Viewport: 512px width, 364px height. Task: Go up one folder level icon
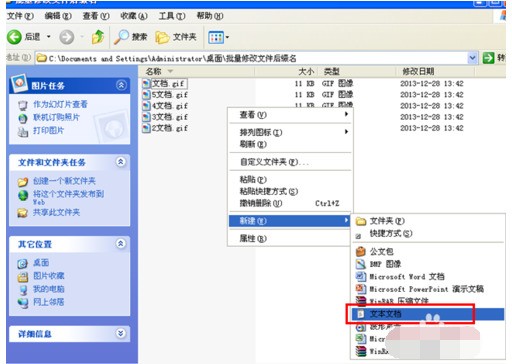click(98, 37)
